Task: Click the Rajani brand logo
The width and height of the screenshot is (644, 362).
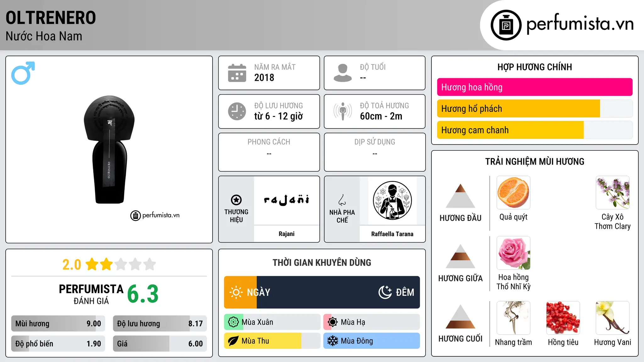Action: [x=286, y=200]
